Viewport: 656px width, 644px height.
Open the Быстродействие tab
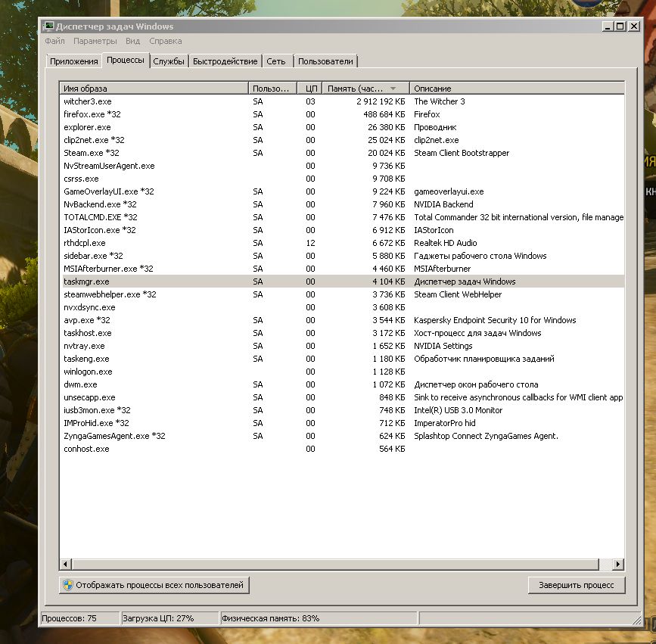point(225,61)
